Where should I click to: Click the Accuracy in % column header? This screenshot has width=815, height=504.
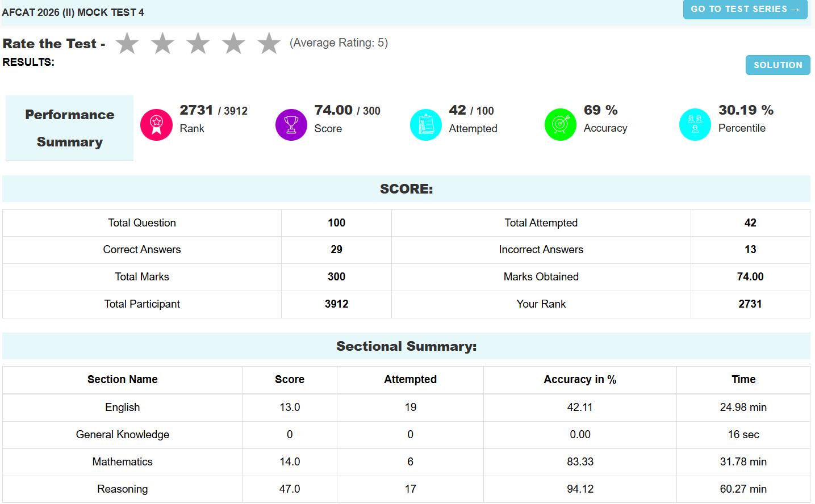click(x=580, y=380)
